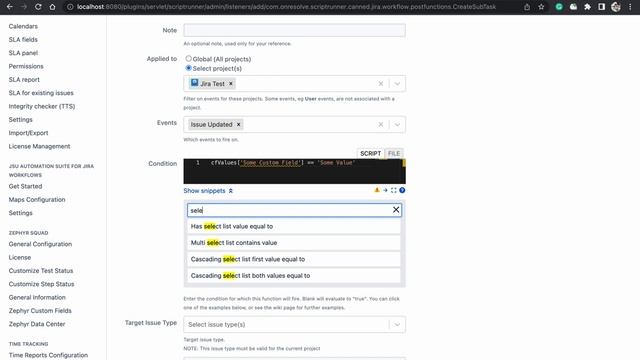Open SLA for existing issues
This screenshot has width=640, height=360.
click(41, 93)
